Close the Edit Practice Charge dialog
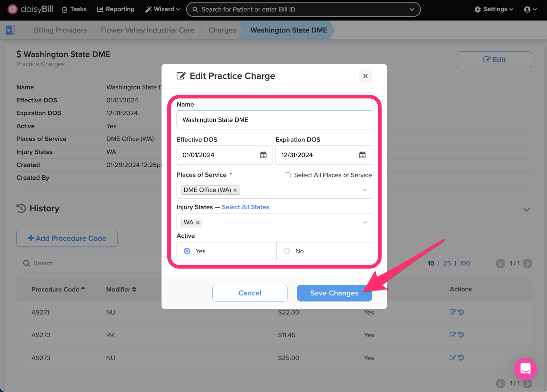The width and height of the screenshot is (547, 392). 365,76
